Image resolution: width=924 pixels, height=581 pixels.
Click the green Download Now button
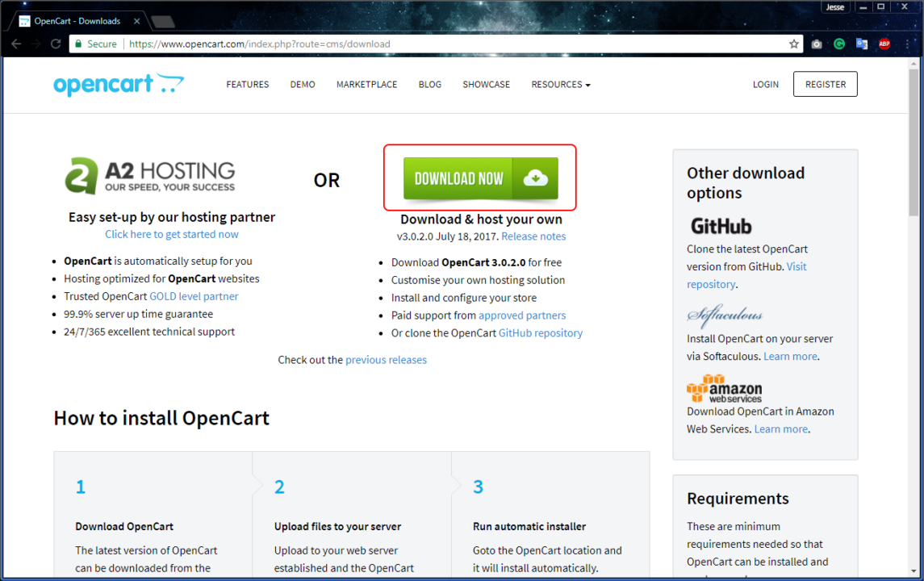[x=480, y=178]
